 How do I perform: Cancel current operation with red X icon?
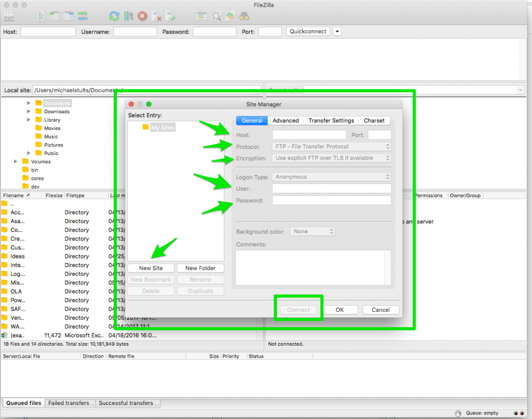point(142,16)
